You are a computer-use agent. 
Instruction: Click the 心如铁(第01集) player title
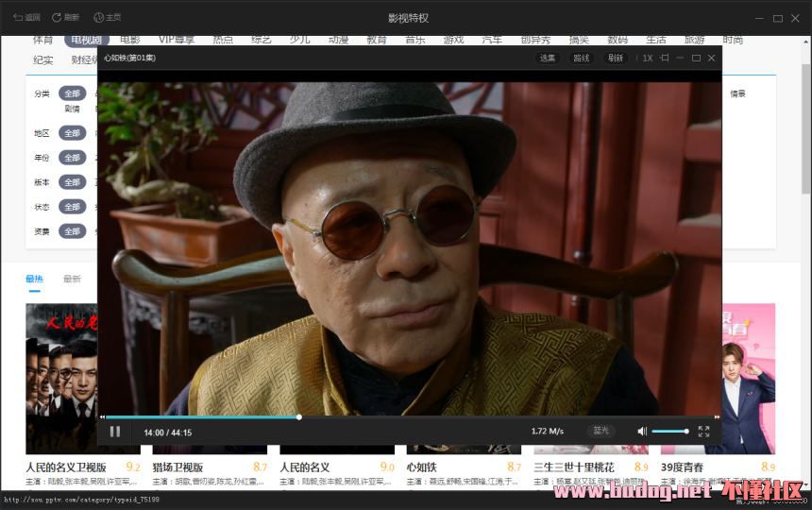[129, 58]
